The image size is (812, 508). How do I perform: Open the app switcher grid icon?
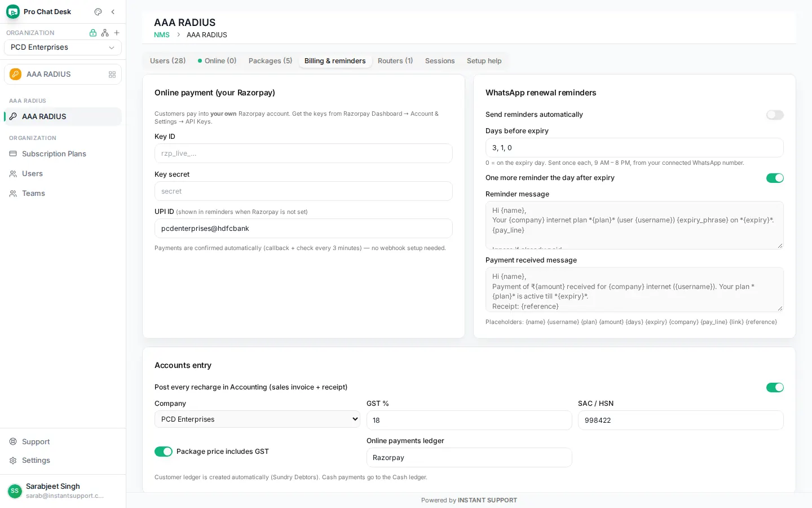112,75
